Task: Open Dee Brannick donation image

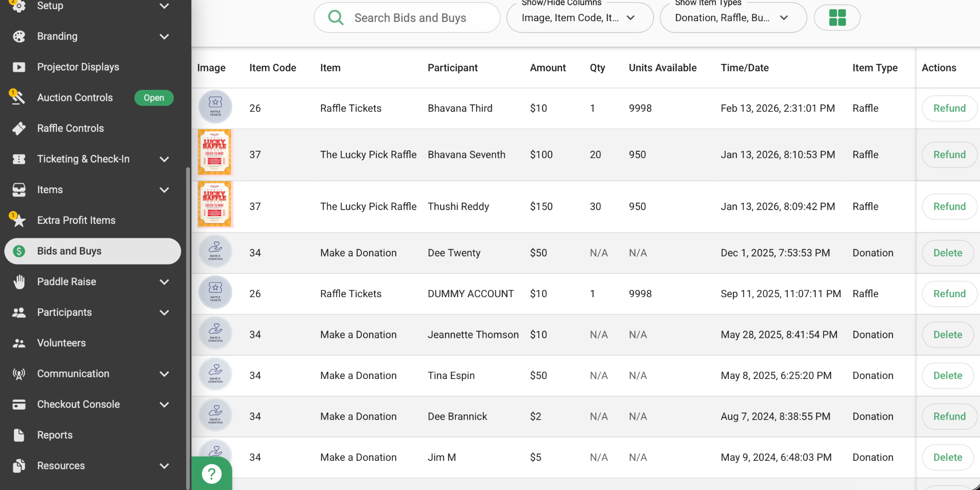Action: click(215, 415)
